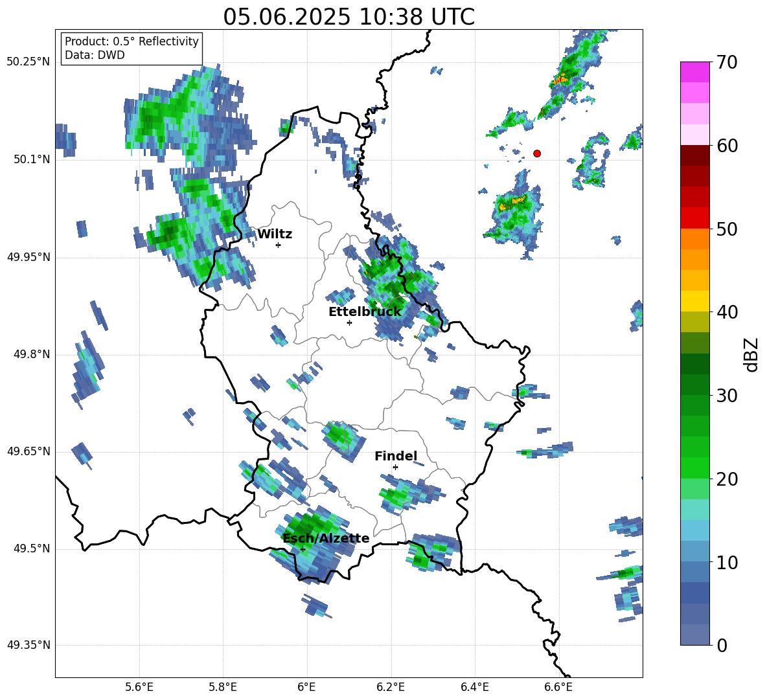Click the yellow 40 dBZ colorbar segment
The image size is (767, 700).
694,301
